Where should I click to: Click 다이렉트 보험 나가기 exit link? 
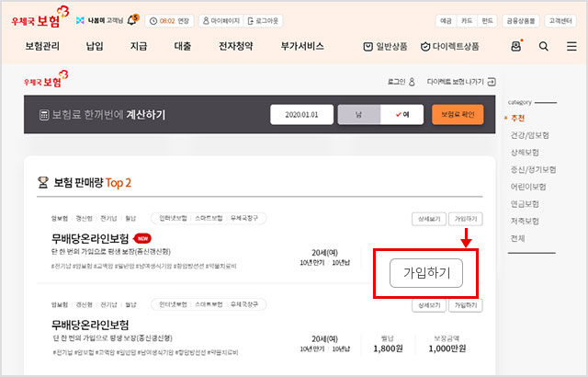[x=461, y=82]
